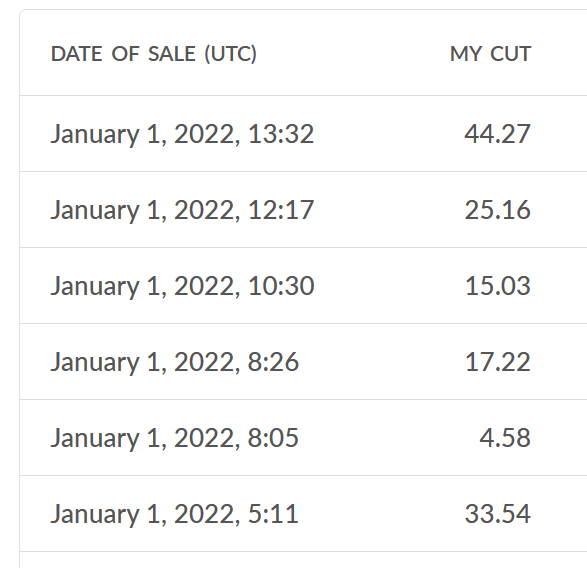587x568 pixels.
Task: Click the word CUT in the header
Action: (510, 54)
